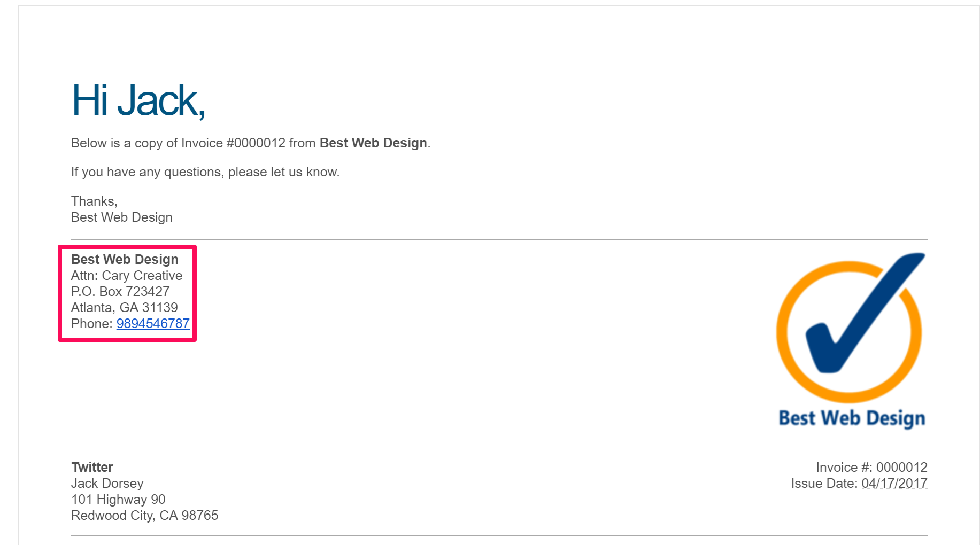Click the bold Best Web Design heading inside red box

(125, 260)
